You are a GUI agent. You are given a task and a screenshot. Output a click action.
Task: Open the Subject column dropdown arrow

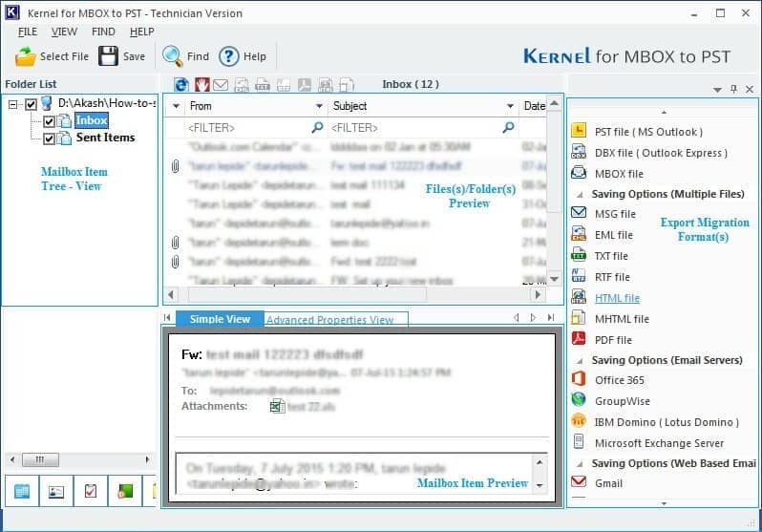click(510, 106)
